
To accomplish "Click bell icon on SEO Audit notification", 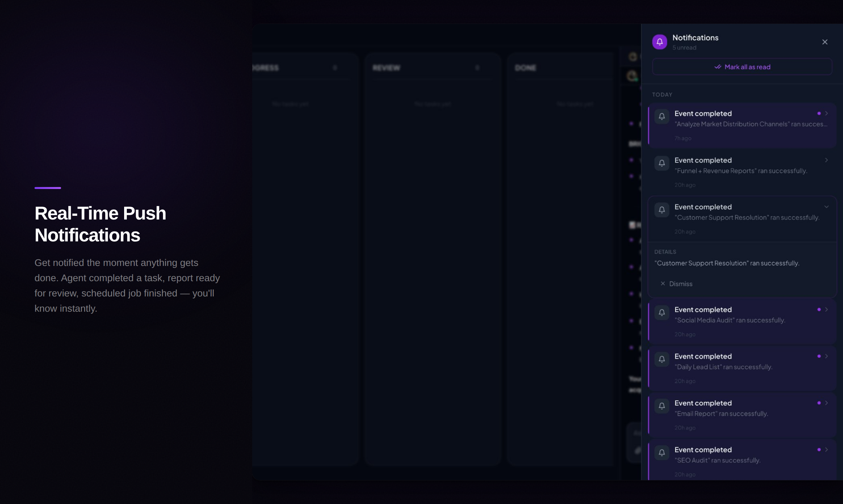I will tap(661, 453).
